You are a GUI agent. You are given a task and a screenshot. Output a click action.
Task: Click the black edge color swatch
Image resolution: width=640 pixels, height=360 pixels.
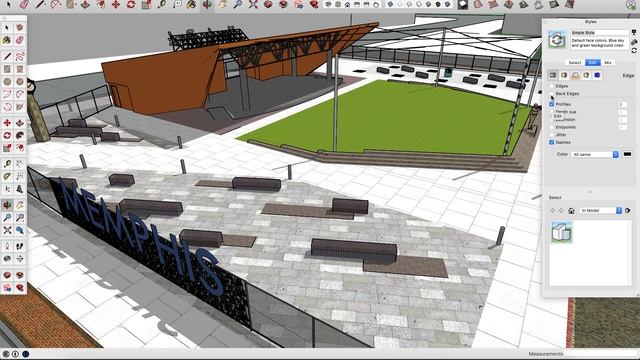[x=627, y=154]
